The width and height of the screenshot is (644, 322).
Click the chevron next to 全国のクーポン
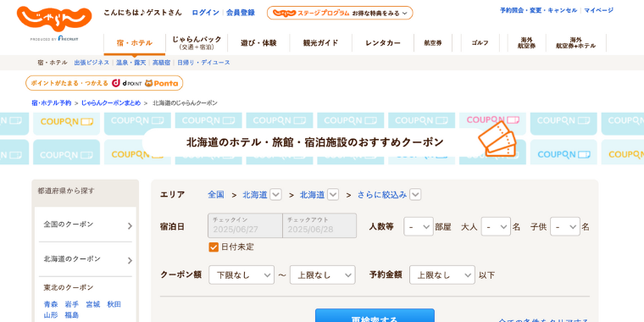(x=130, y=225)
